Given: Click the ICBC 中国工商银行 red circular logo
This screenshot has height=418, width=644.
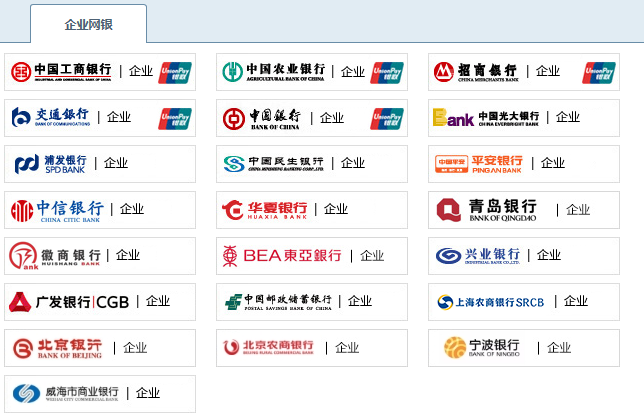Looking at the screenshot, I should coord(21,72).
